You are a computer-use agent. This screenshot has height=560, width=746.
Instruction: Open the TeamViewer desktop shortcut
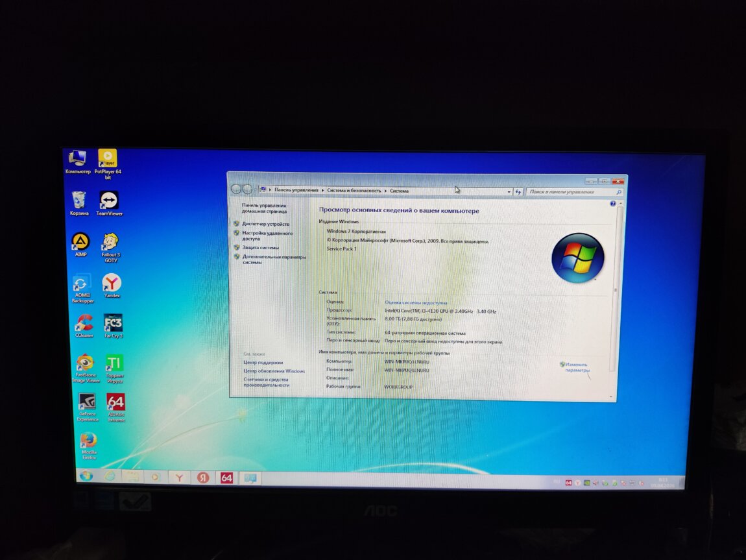tap(109, 201)
